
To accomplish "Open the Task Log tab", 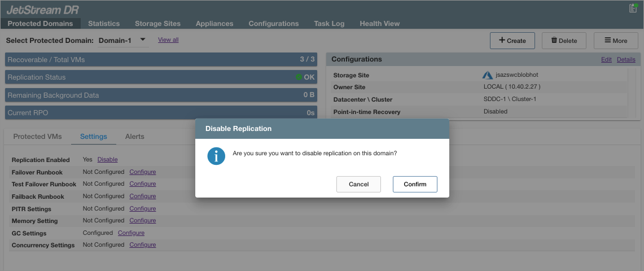I will 329,24.
